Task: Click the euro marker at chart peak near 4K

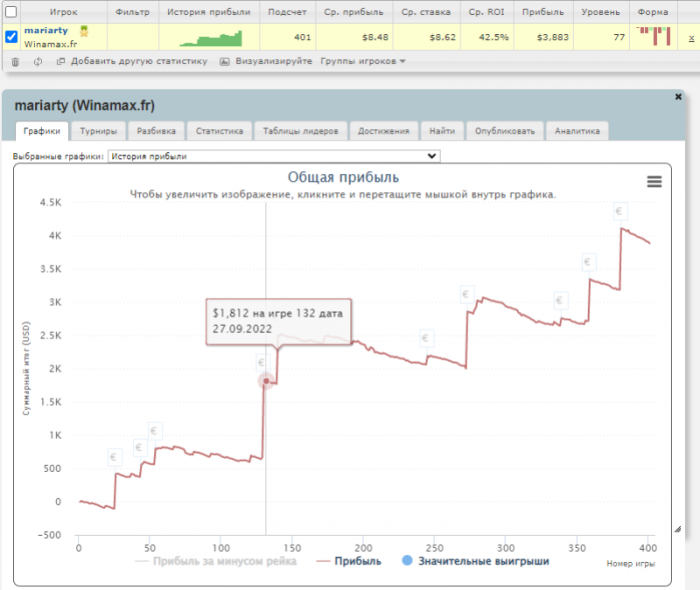Action: click(620, 211)
